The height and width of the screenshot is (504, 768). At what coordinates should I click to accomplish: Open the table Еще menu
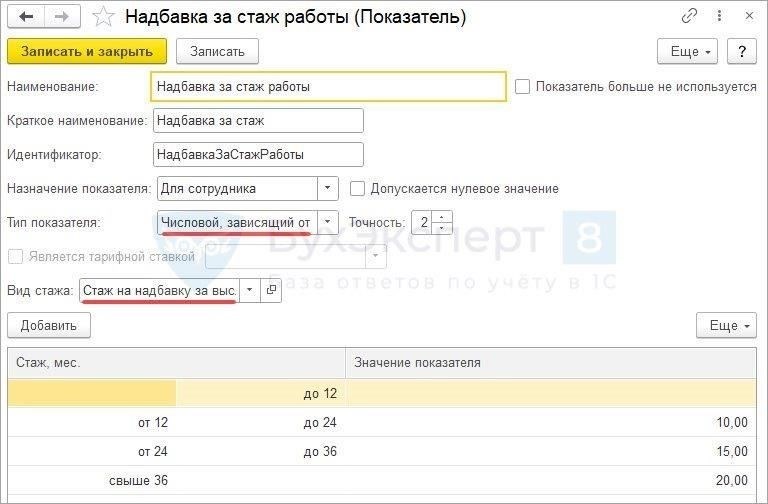tap(726, 325)
